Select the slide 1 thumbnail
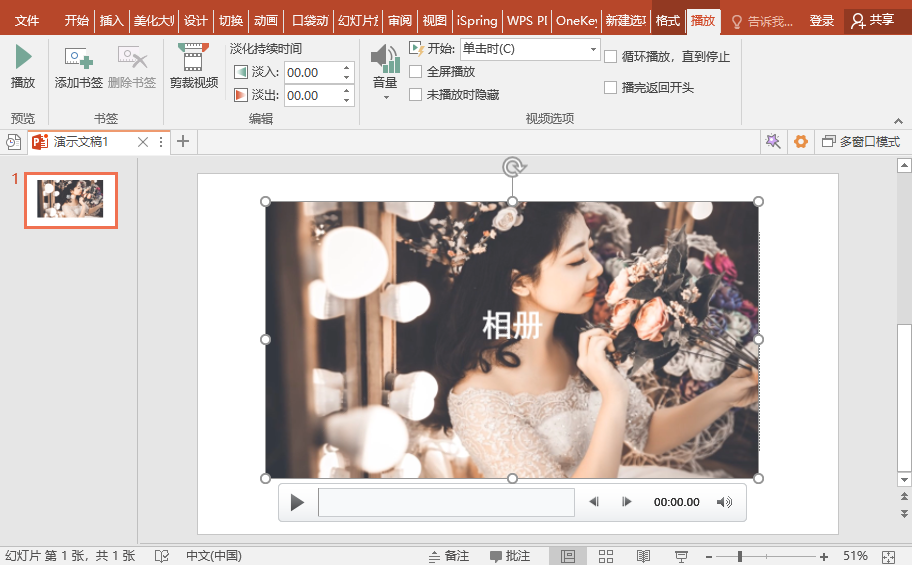Screen dimensions: 912x565 coord(71,200)
